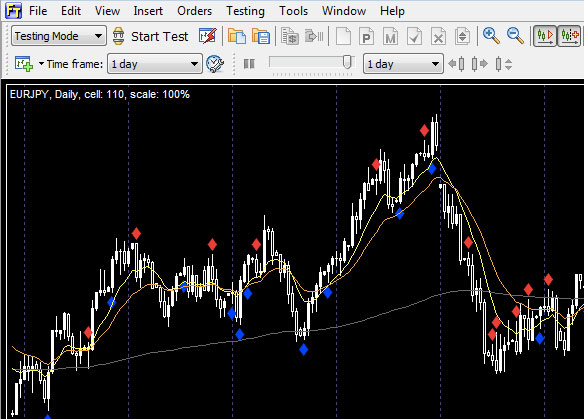This screenshot has width=584, height=419.
Task: Click the close position X document icon
Action: (x=438, y=36)
